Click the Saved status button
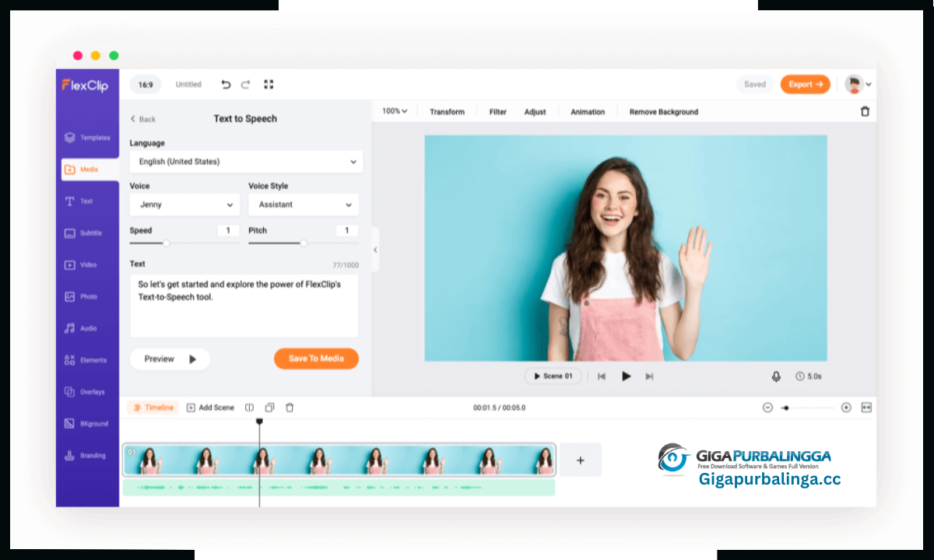934x560 pixels. point(755,84)
